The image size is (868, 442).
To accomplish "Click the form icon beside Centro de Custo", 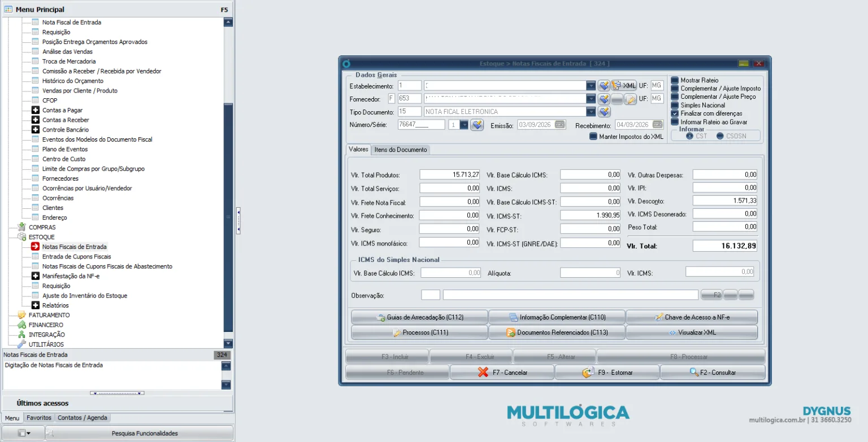I will click(35, 159).
